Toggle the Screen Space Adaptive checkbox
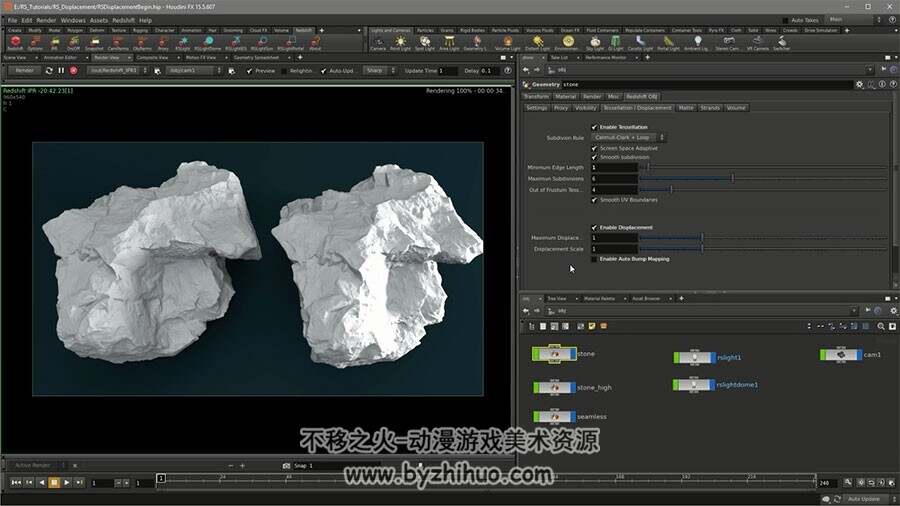 595,148
